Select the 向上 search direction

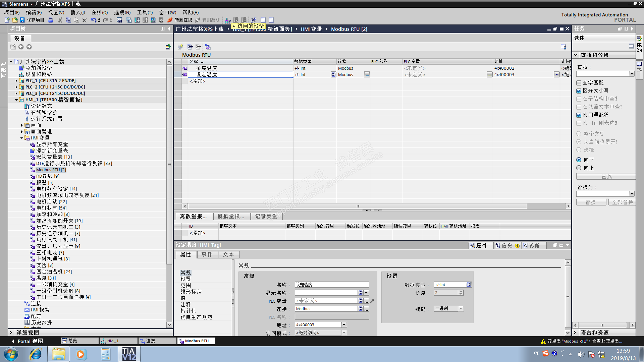tap(579, 168)
